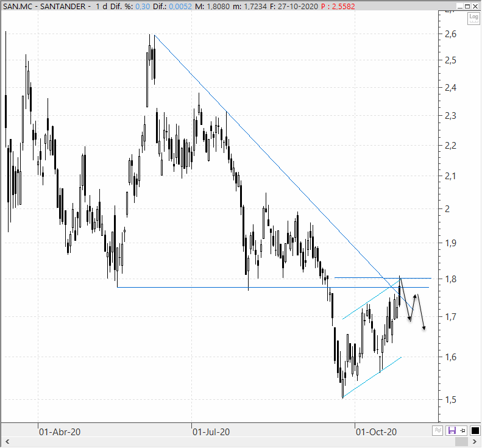Minimize the SAN.MC chart window
This screenshot has width=482, height=448.
coord(460,6)
